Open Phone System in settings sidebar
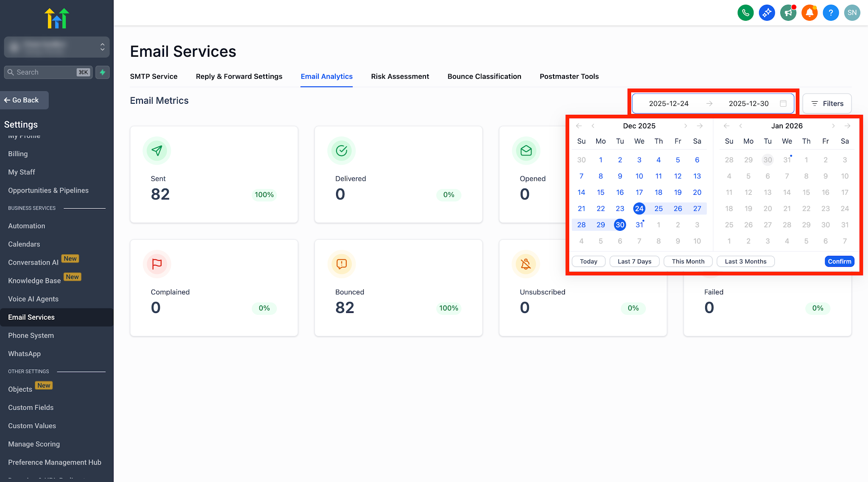 (x=31, y=335)
